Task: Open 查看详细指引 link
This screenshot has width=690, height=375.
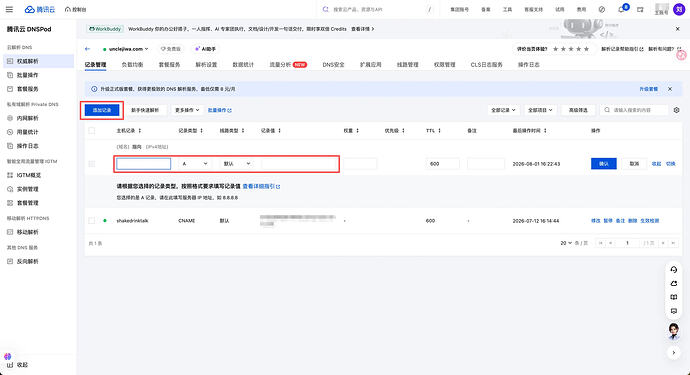Action: click(x=261, y=187)
